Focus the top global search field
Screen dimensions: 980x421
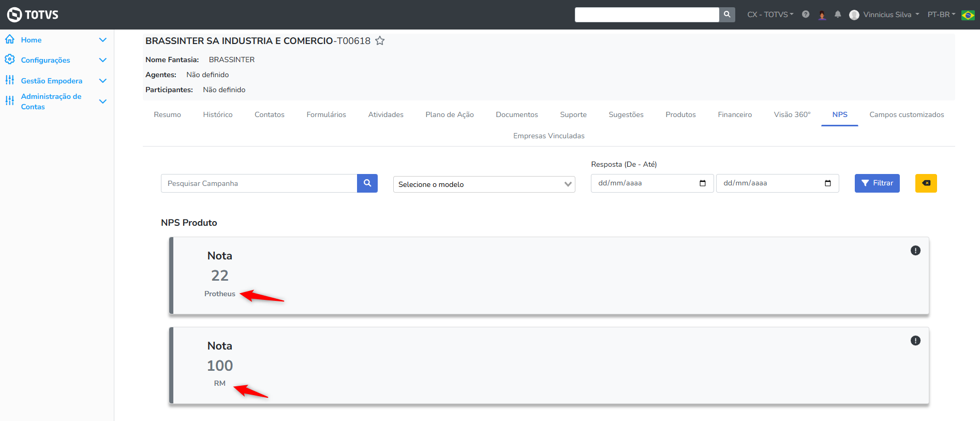coord(647,14)
